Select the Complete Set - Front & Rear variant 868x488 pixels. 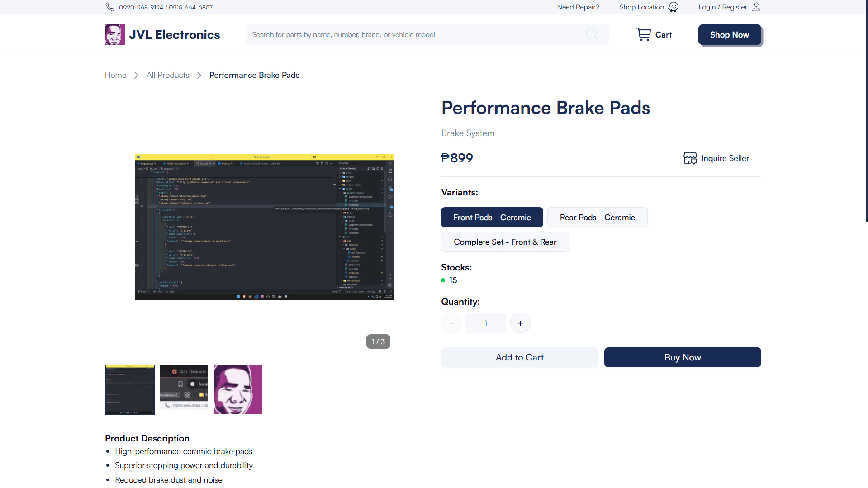(505, 242)
